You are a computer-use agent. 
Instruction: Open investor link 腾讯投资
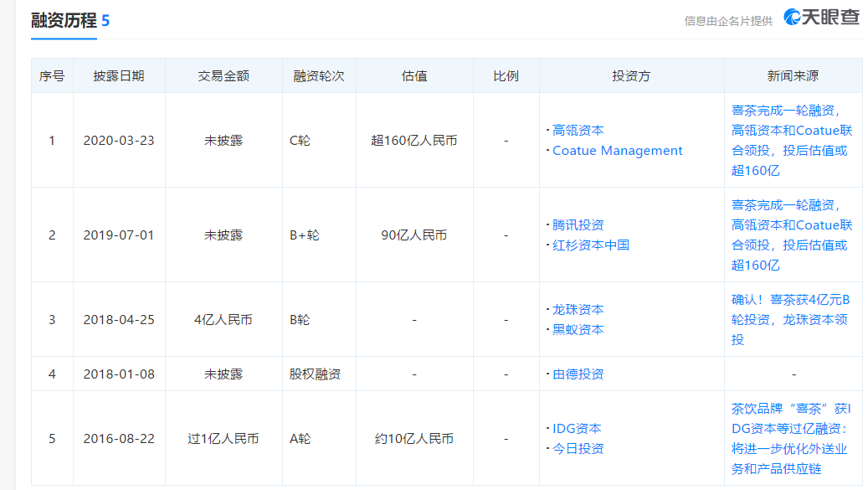tap(578, 225)
